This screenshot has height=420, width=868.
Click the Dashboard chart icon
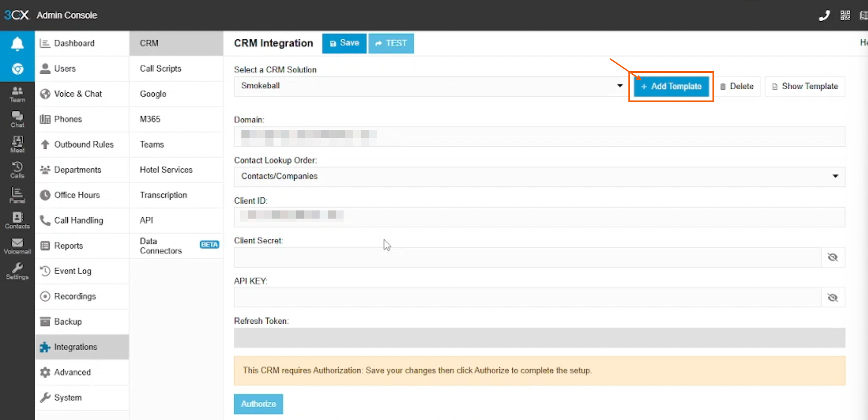pos(45,43)
